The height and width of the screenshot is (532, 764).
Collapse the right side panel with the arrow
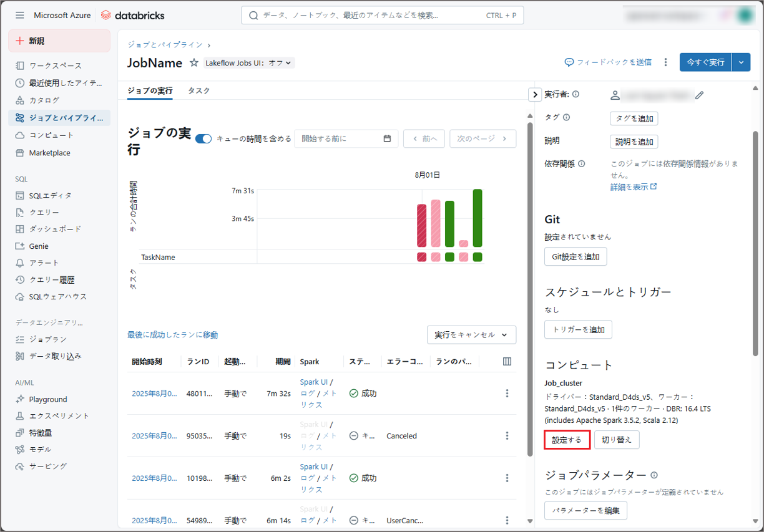pyautogui.click(x=535, y=94)
